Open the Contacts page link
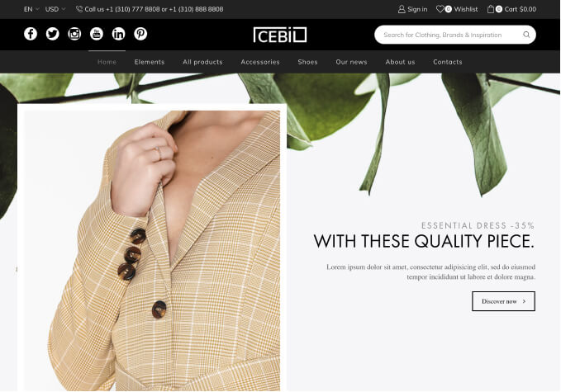The width and height of the screenshot is (561, 392). coord(448,62)
